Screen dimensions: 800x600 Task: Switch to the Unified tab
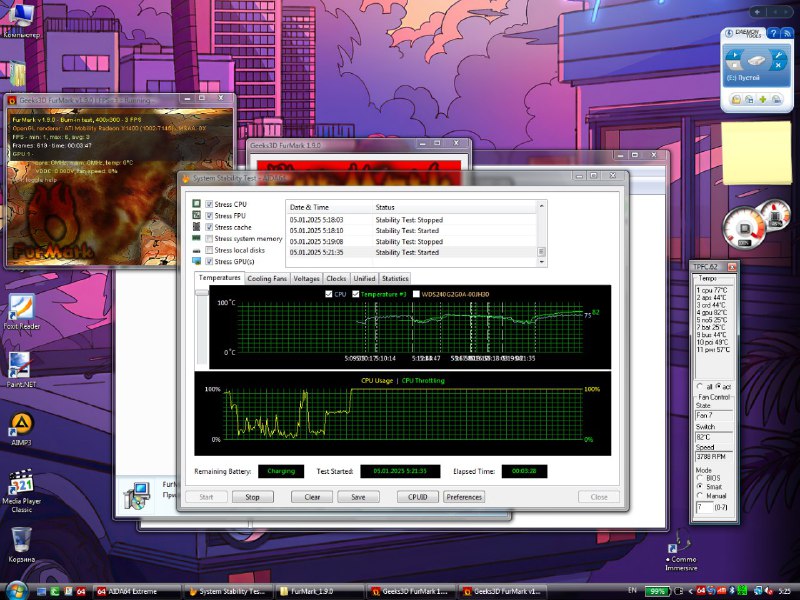coord(364,279)
